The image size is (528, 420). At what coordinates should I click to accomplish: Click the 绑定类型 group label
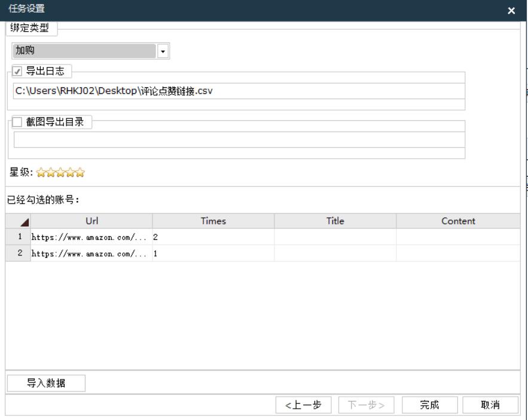(x=30, y=28)
